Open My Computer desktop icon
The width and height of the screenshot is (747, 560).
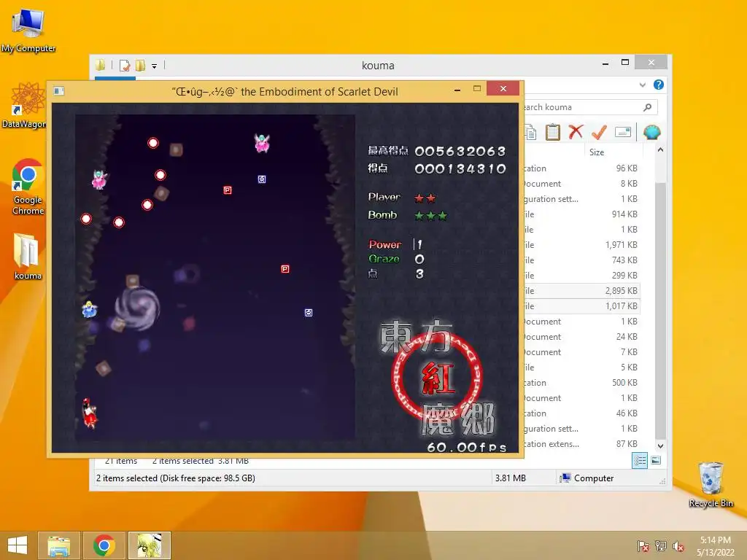point(28,31)
